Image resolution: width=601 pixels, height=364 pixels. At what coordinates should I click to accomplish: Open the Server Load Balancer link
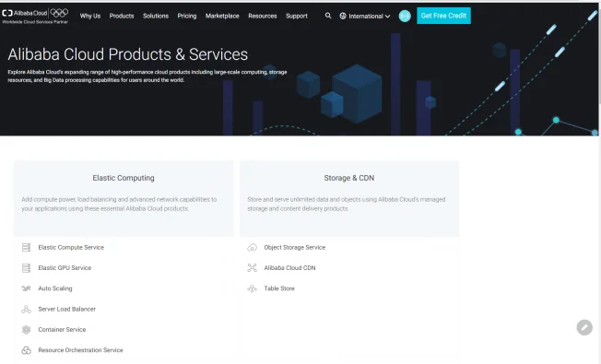(67, 310)
